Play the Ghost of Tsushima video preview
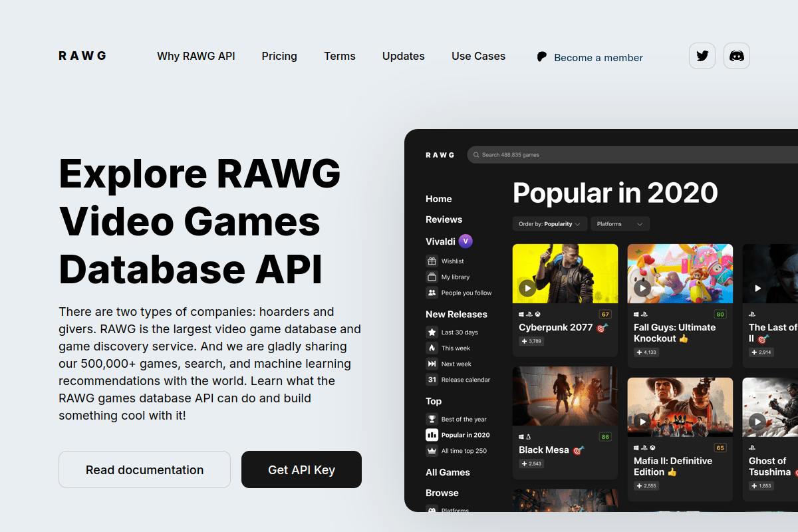Screen dimensions: 798x532 click(757, 422)
